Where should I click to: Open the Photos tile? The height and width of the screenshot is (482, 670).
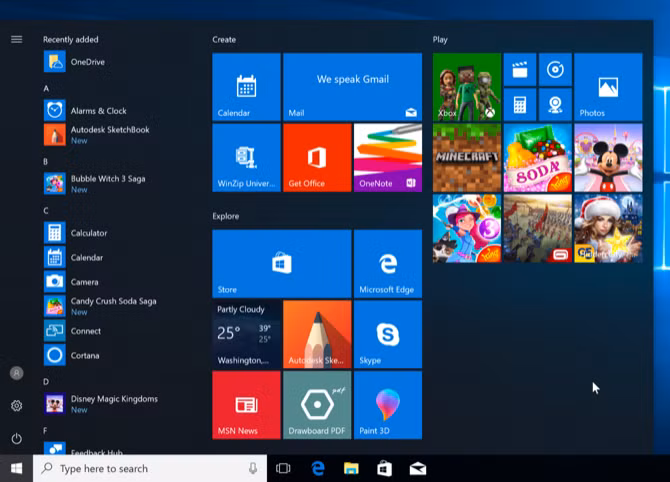click(x=608, y=87)
